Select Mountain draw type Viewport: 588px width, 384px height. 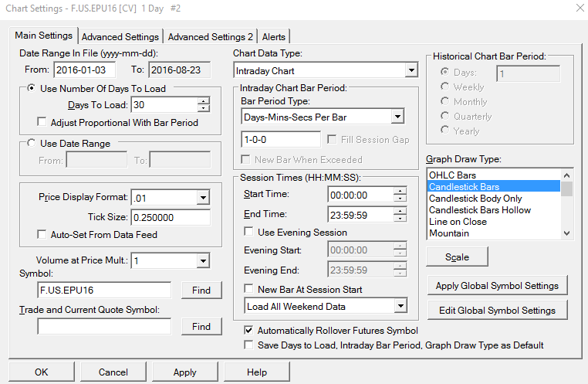point(494,233)
